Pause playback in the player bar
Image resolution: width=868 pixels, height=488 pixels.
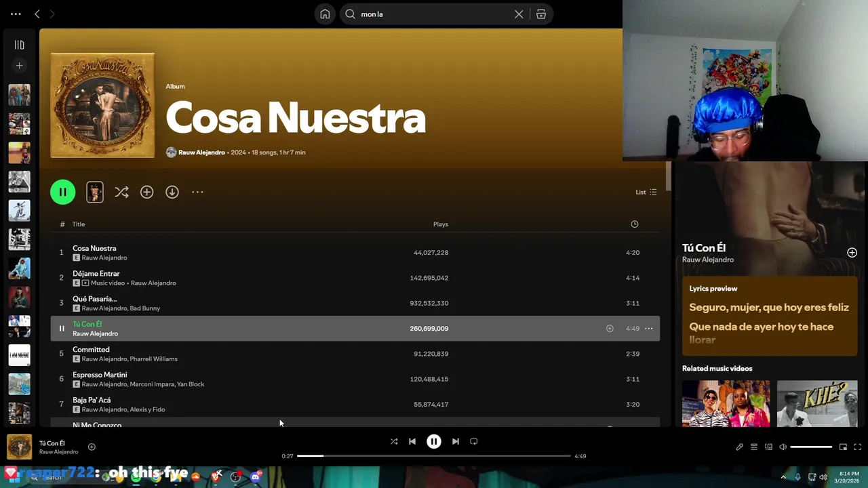pos(433,441)
